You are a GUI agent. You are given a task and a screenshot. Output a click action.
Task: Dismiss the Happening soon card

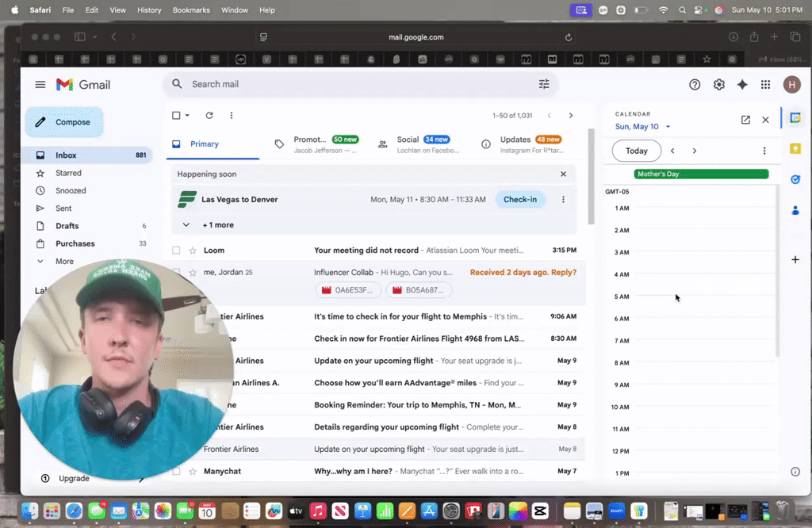click(563, 174)
